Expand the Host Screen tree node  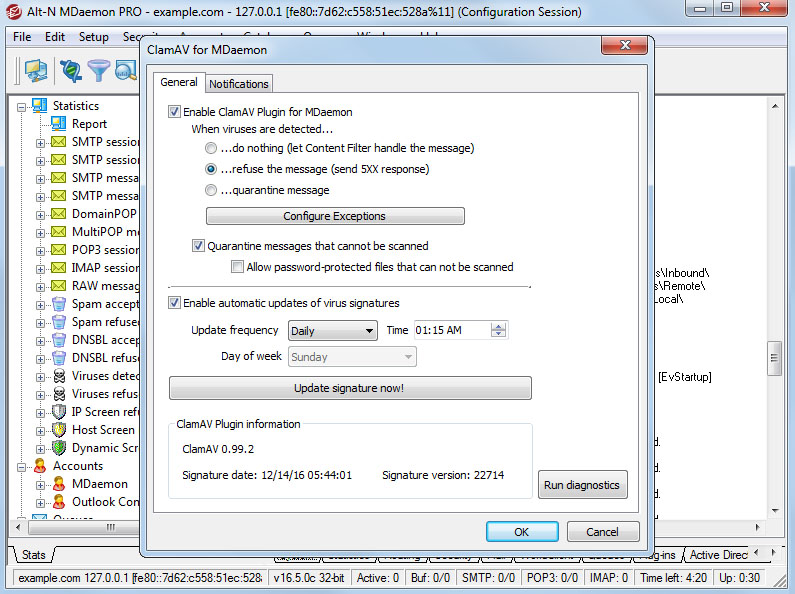pos(41,431)
